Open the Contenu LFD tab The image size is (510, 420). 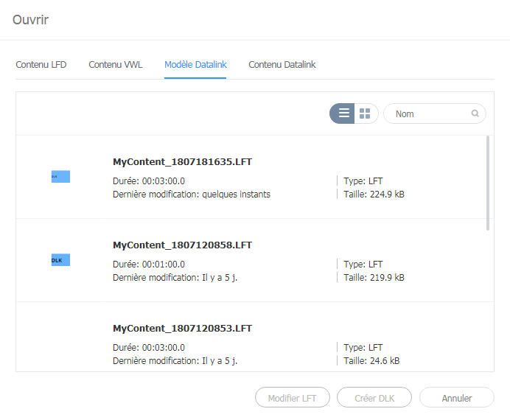(x=41, y=65)
